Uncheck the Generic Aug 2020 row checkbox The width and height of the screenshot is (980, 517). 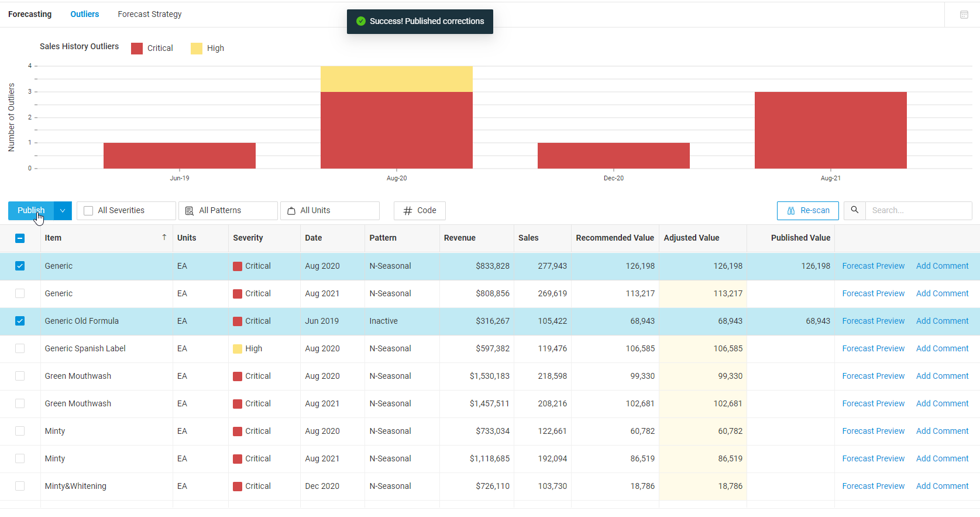point(20,266)
